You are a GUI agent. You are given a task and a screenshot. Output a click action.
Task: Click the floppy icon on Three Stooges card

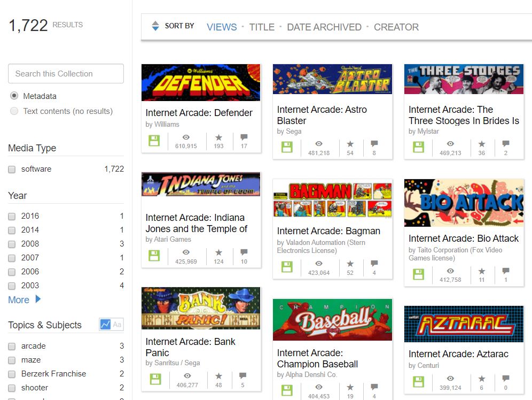(x=418, y=147)
